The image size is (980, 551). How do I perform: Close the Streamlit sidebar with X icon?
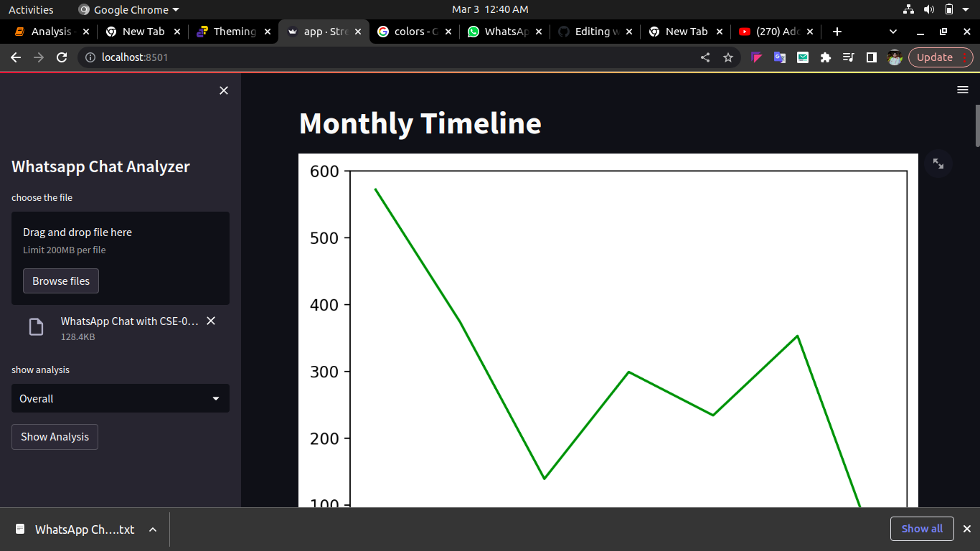pos(224,90)
